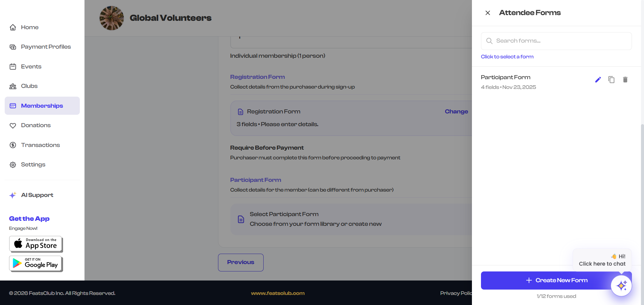
Task: Open the Donations page
Action: [x=42, y=125]
